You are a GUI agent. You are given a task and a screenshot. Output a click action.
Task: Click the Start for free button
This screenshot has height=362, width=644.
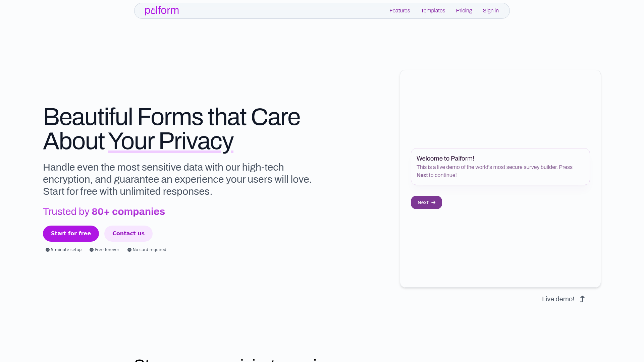click(x=71, y=233)
